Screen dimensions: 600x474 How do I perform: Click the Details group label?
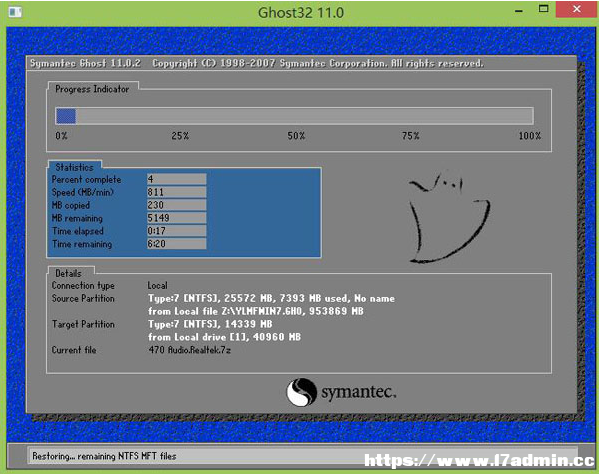(68, 273)
